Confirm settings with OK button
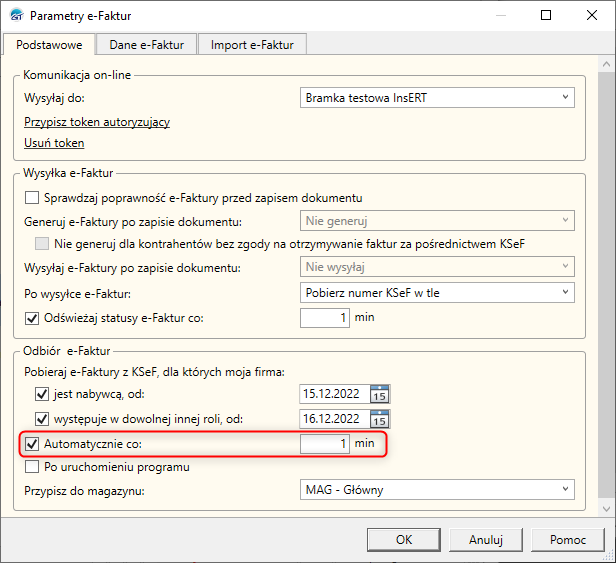The width and height of the screenshot is (616, 563). 404,539
